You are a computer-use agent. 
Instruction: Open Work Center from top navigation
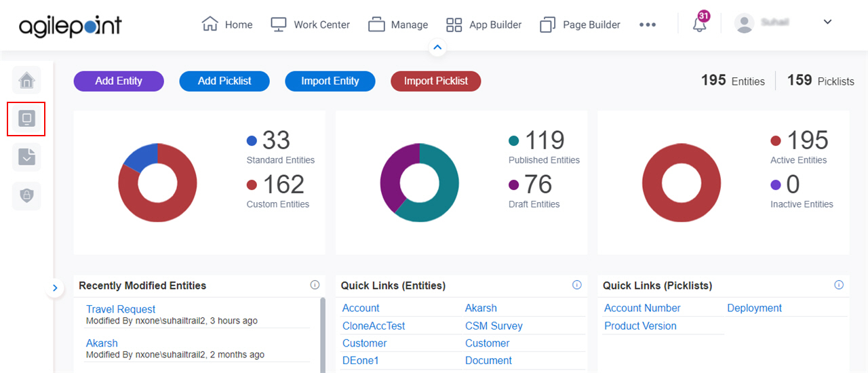tap(310, 24)
